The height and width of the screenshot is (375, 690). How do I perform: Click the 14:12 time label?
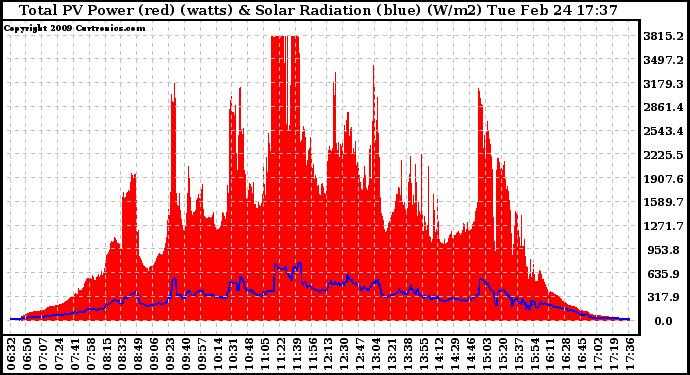pyautogui.click(x=439, y=353)
